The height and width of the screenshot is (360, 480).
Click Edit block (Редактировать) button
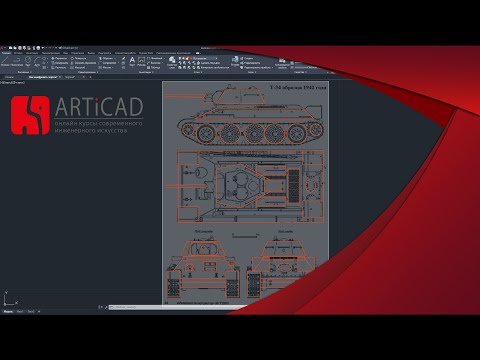[251, 63]
